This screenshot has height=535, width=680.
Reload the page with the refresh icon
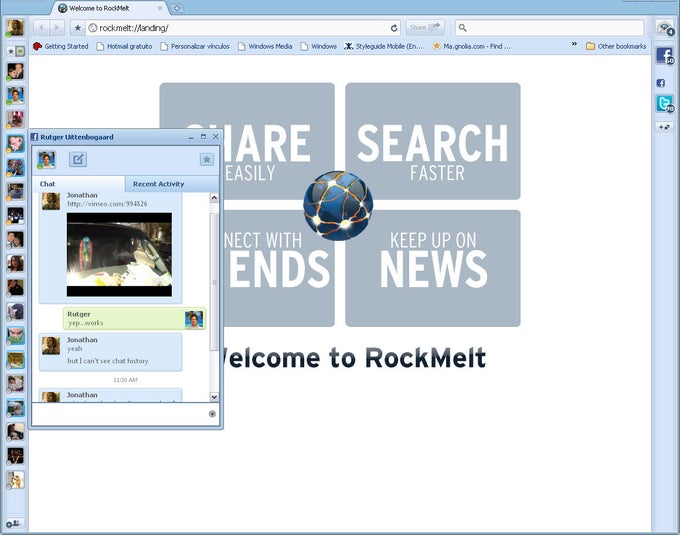[x=394, y=28]
